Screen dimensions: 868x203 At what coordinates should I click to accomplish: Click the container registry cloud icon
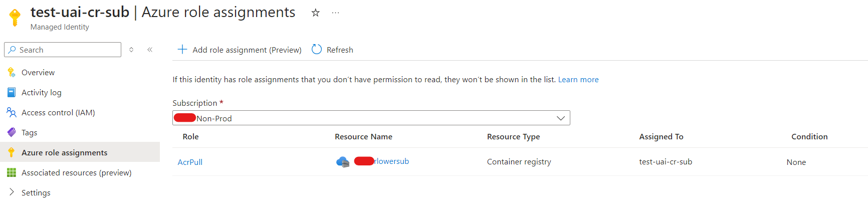click(x=343, y=162)
